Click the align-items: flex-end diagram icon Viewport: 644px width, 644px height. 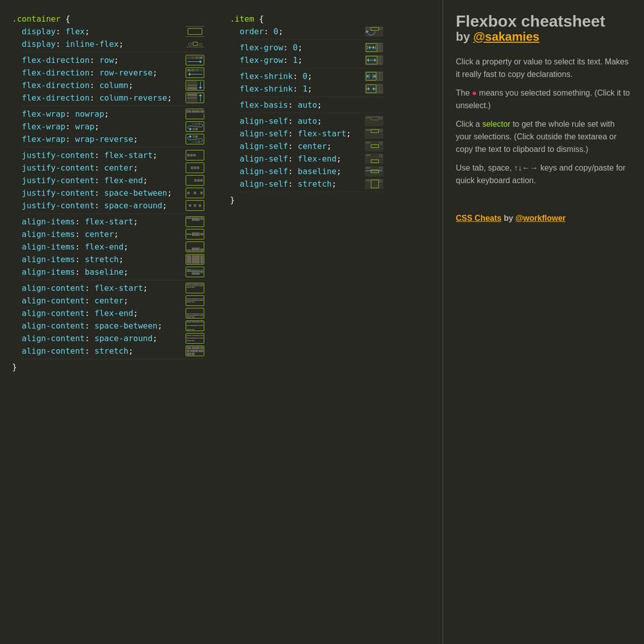click(x=194, y=247)
